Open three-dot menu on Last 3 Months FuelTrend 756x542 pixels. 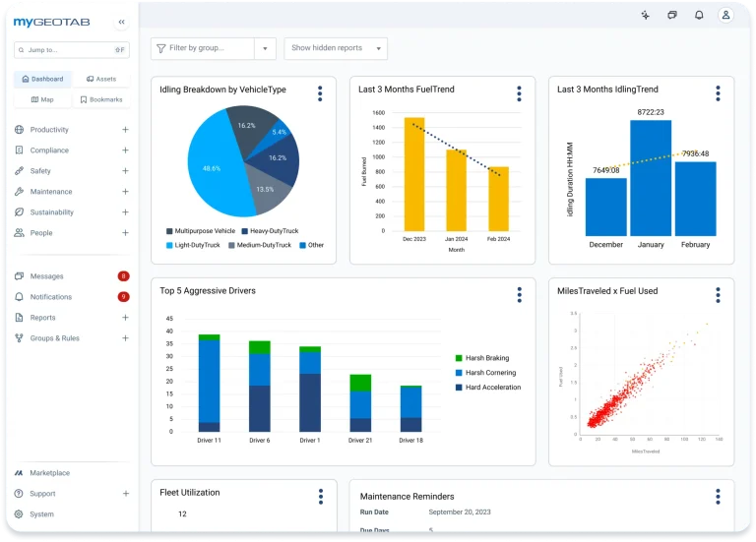pyautogui.click(x=519, y=93)
